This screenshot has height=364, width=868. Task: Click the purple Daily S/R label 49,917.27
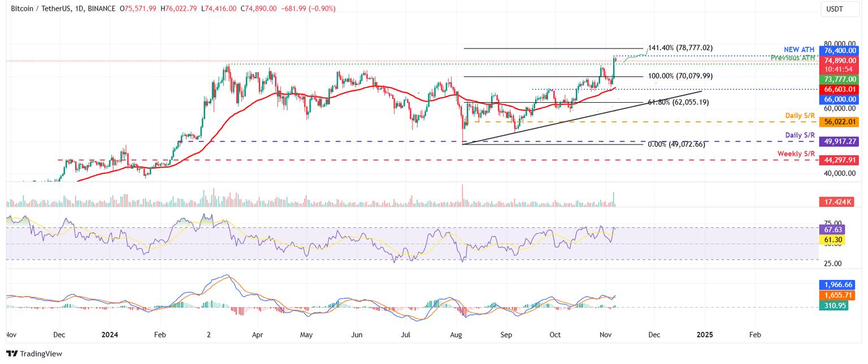tap(839, 141)
